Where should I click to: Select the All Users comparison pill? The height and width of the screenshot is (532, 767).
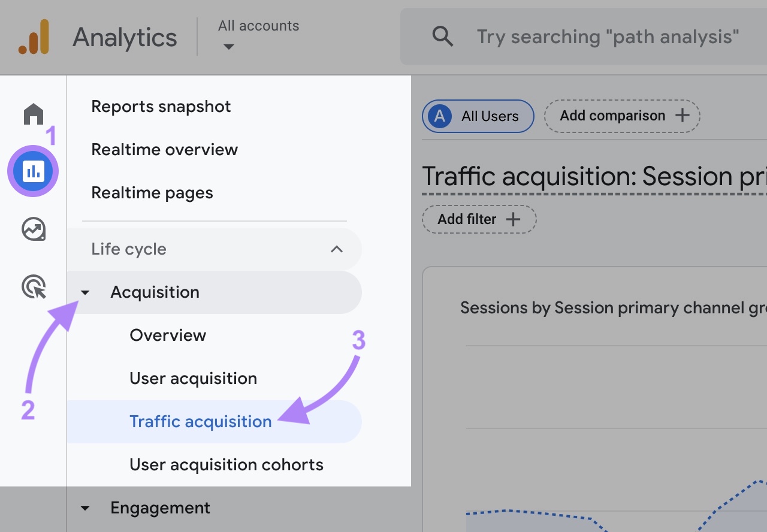pyautogui.click(x=478, y=116)
